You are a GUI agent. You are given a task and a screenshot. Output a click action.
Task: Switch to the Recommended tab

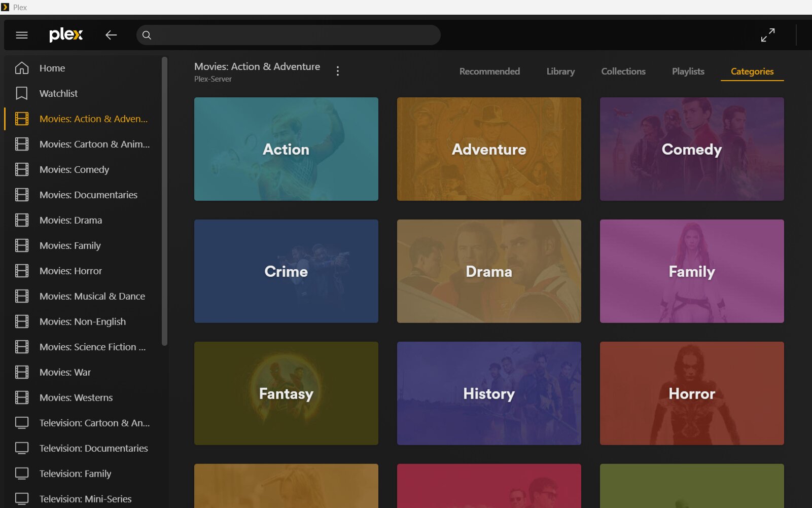tap(489, 71)
